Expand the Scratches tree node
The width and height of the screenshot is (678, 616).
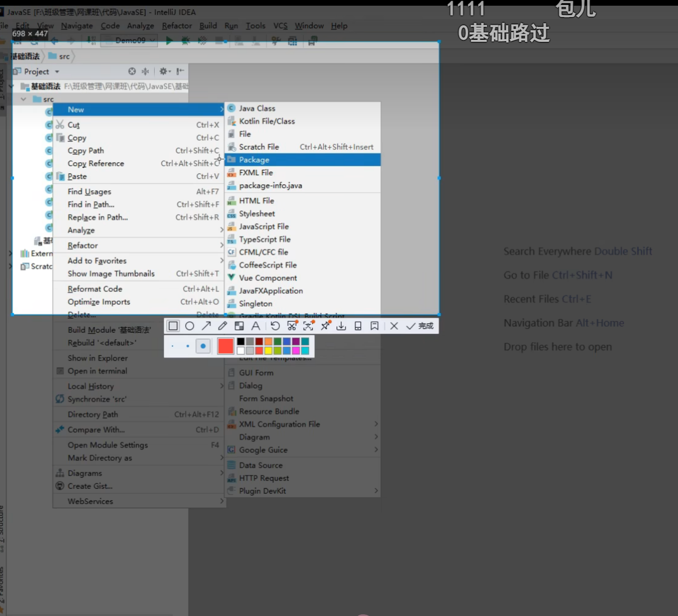click(10, 266)
